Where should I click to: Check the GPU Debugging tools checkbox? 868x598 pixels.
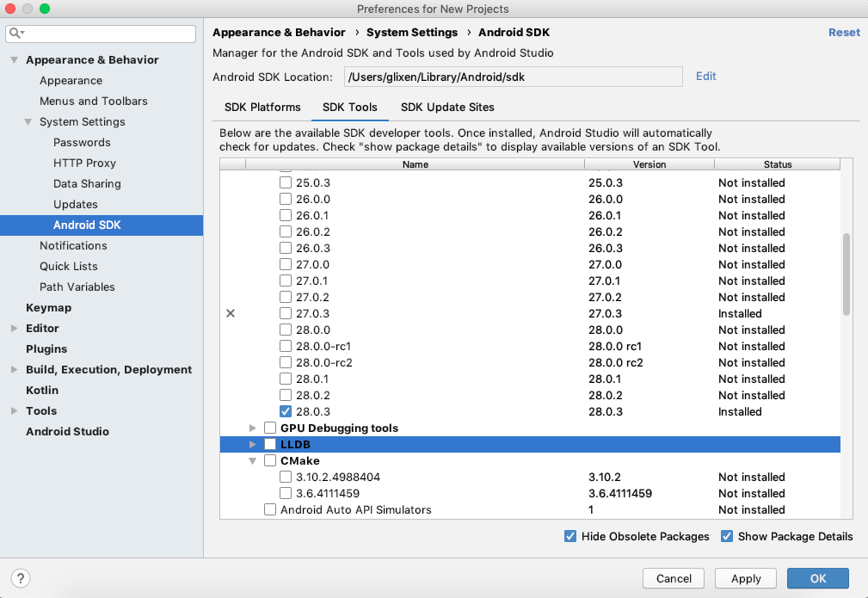pyautogui.click(x=270, y=428)
